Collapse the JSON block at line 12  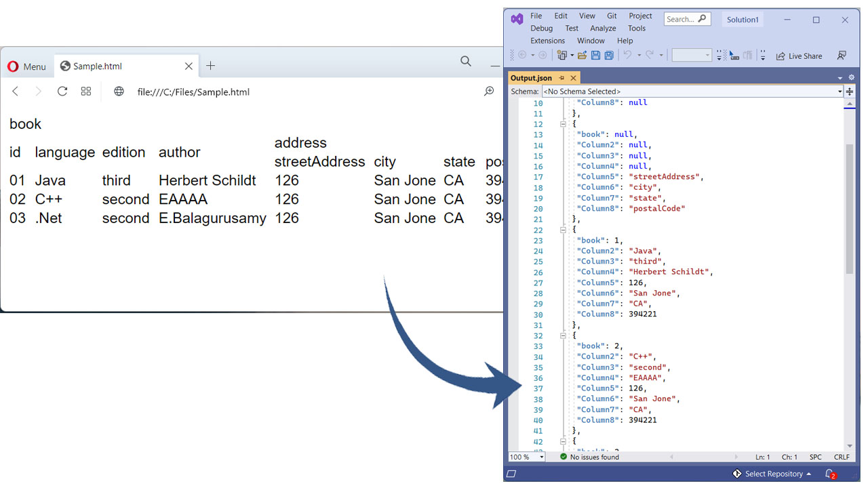(x=563, y=124)
